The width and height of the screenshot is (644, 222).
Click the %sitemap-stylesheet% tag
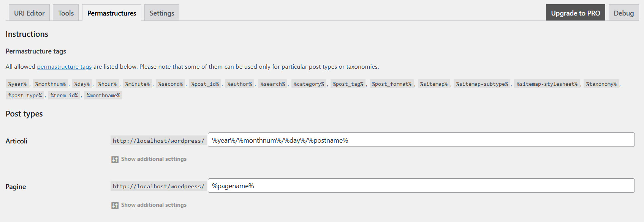[x=547, y=84]
